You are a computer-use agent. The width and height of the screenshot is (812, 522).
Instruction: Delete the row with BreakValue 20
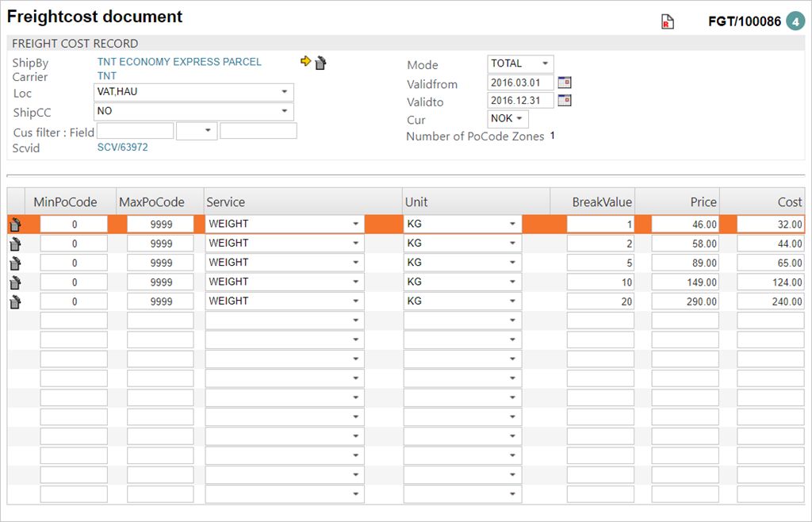15,301
